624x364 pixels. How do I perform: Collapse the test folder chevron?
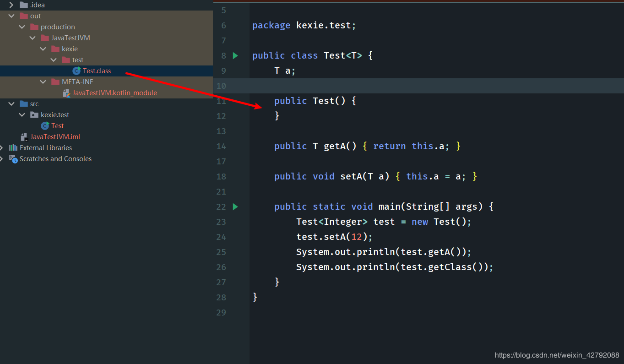54,60
